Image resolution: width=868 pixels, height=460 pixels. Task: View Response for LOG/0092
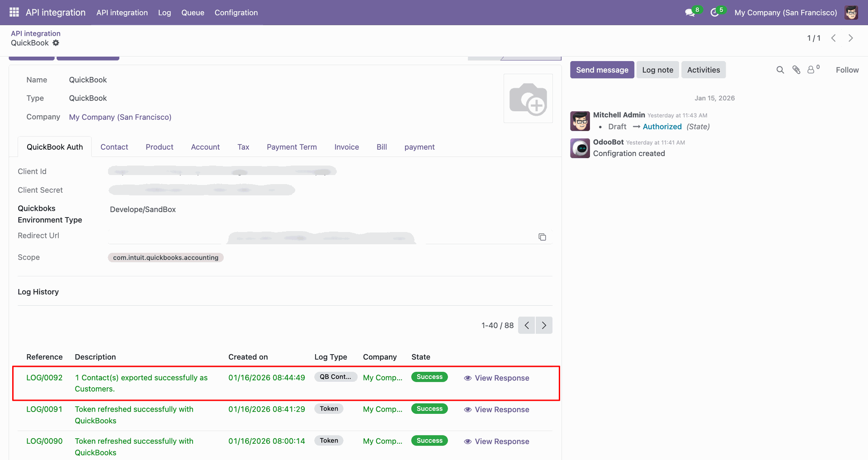point(502,378)
